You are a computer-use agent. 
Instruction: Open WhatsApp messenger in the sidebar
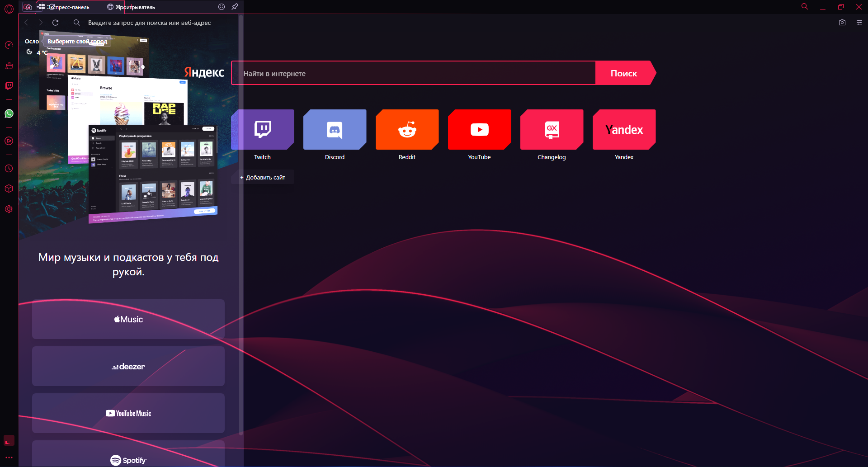(x=9, y=113)
